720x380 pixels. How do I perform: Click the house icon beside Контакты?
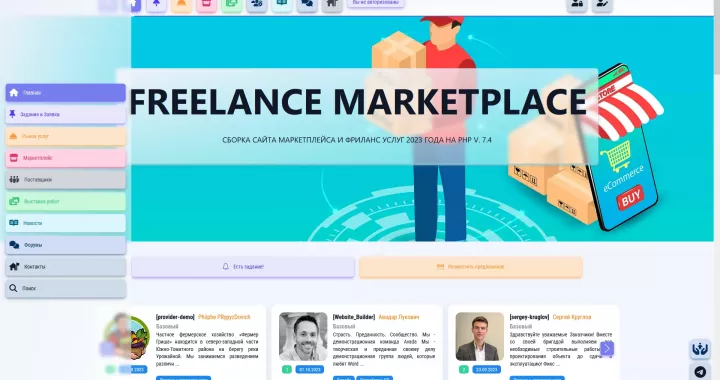coord(14,266)
